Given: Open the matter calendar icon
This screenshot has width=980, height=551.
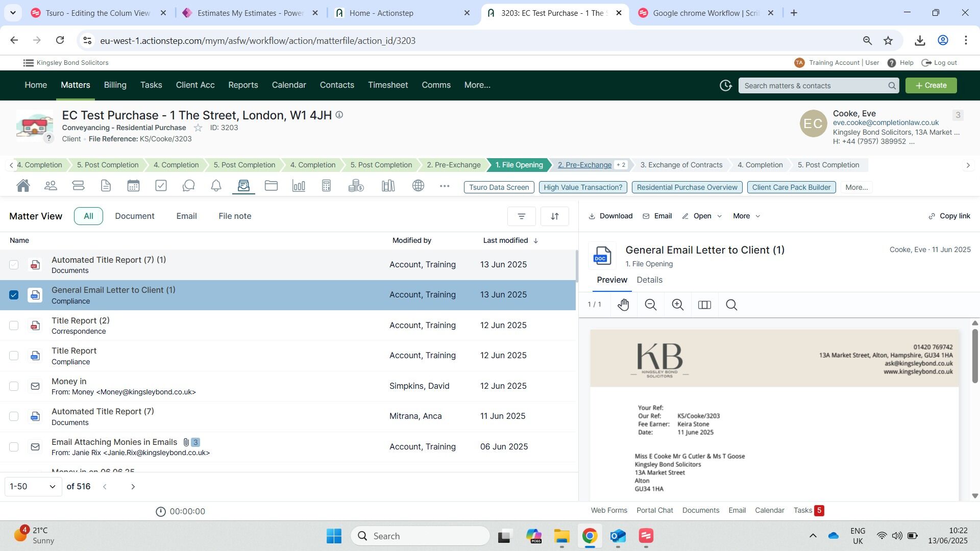Looking at the screenshot, I should tap(133, 186).
